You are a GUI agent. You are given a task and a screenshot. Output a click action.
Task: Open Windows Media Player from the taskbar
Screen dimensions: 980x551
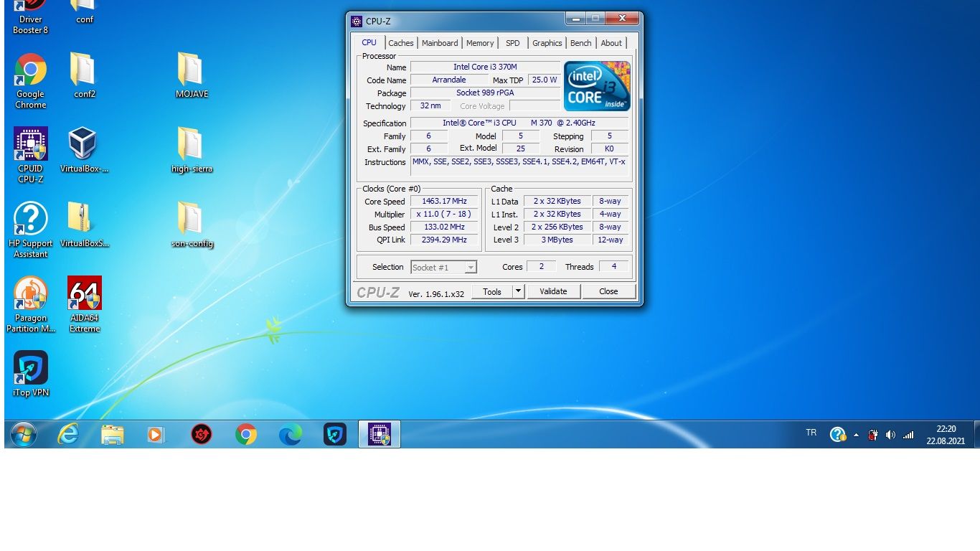point(156,434)
